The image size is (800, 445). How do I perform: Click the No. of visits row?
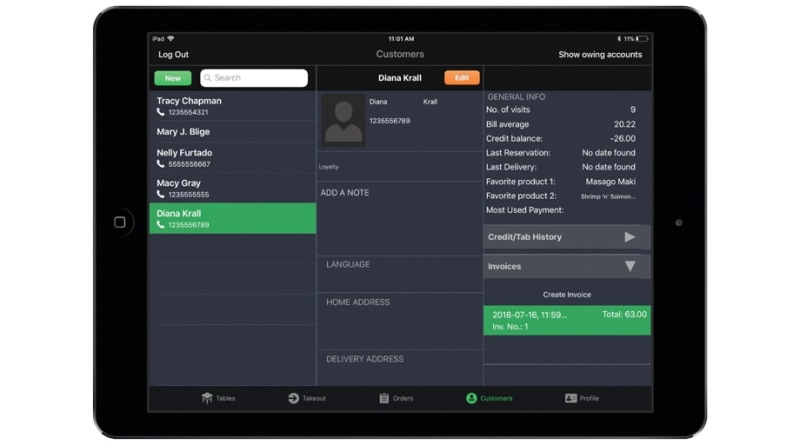click(x=561, y=110)
